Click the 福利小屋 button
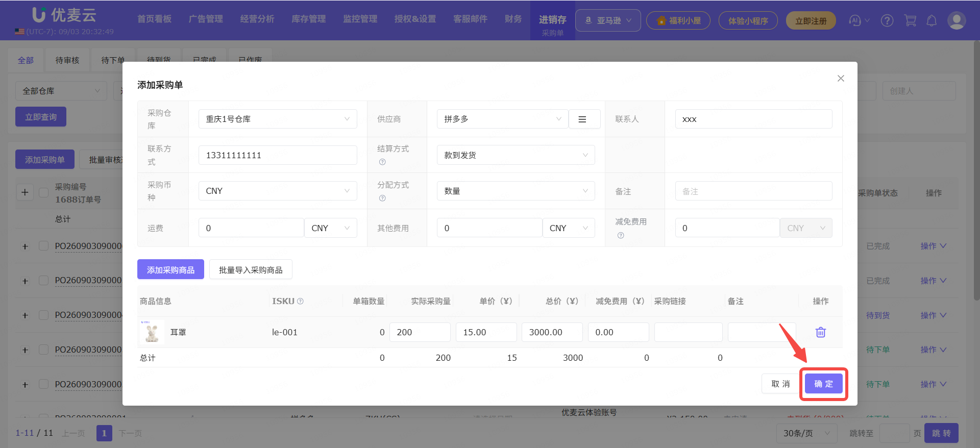 coord(678,20)
